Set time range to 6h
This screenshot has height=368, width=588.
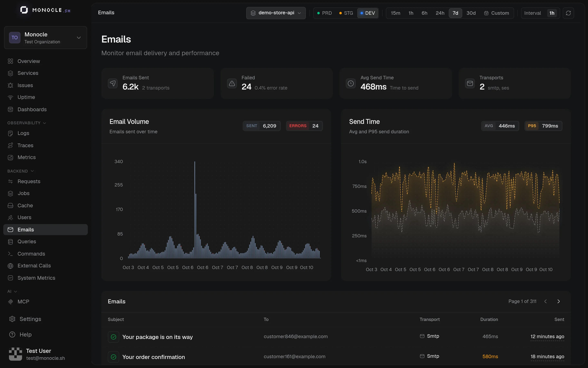[424, 13]
